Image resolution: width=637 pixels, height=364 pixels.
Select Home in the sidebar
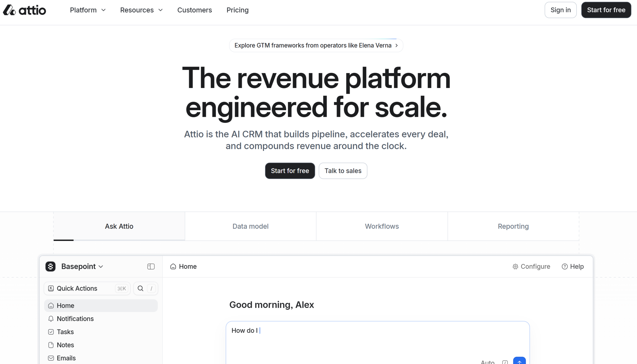[x=101, y=306]
